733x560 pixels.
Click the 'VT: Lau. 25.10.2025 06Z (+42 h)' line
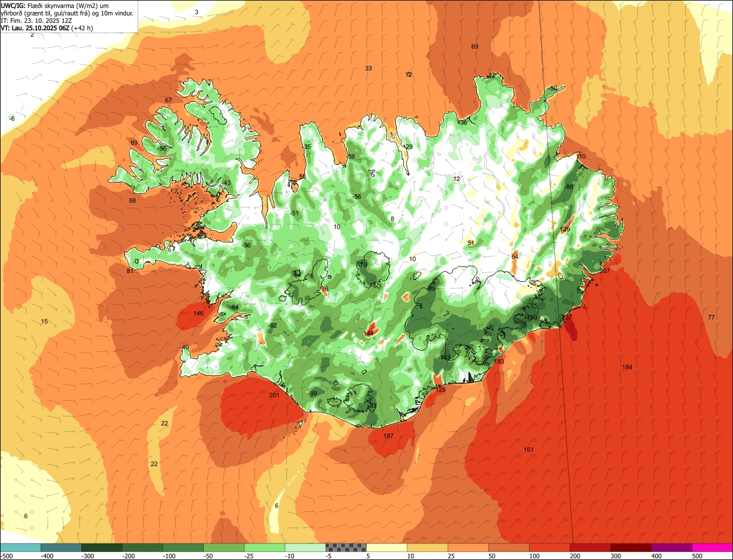47,27
